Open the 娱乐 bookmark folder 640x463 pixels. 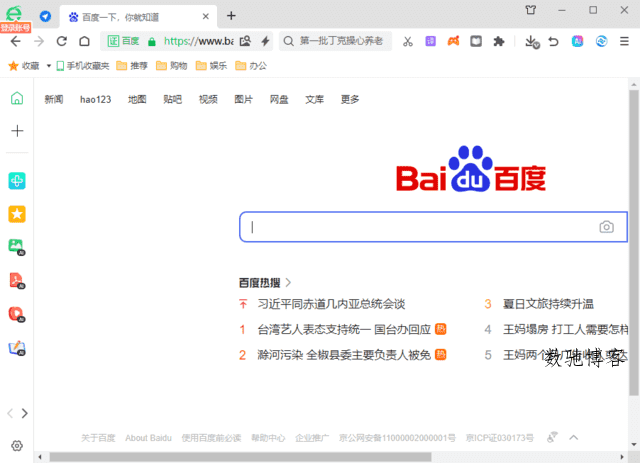point(211,66)
